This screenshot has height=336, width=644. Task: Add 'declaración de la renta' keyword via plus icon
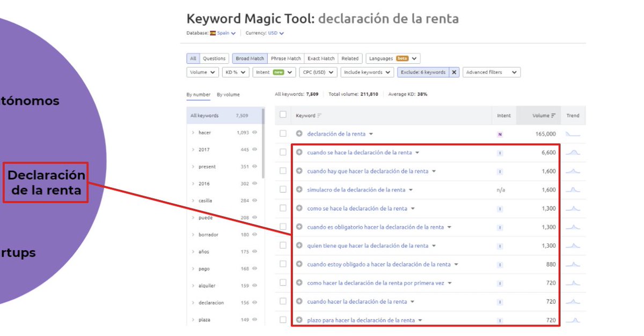(299, 134)
